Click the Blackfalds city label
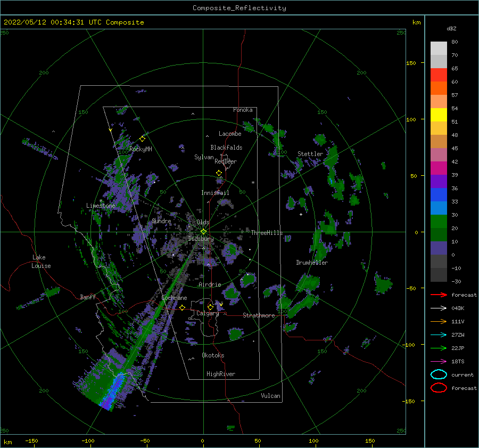The height and width of the screenshot is (448, 479). point(226,148)
